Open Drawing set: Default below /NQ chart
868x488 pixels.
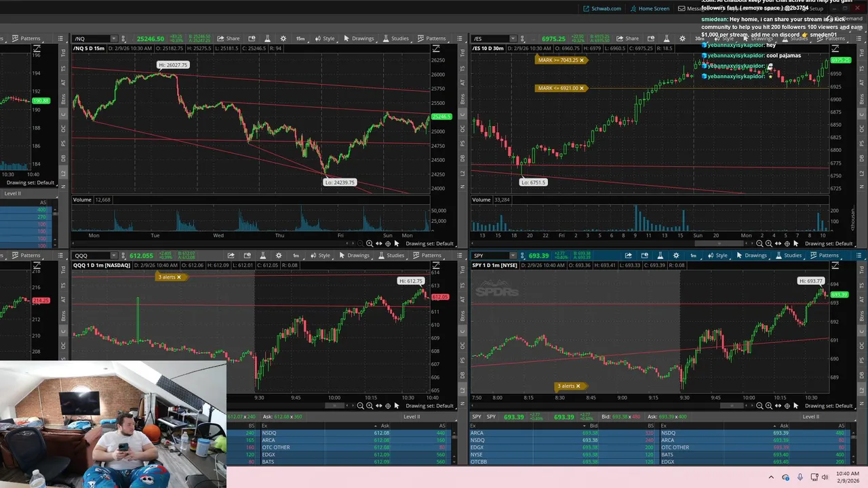click(x=430, y=243)
